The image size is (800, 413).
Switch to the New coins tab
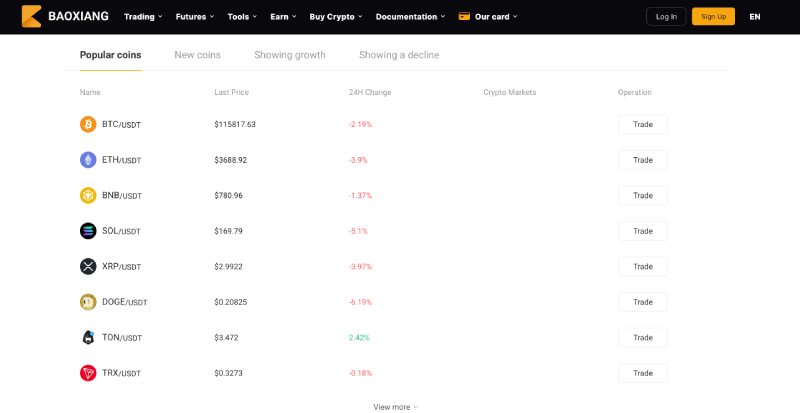197,55
